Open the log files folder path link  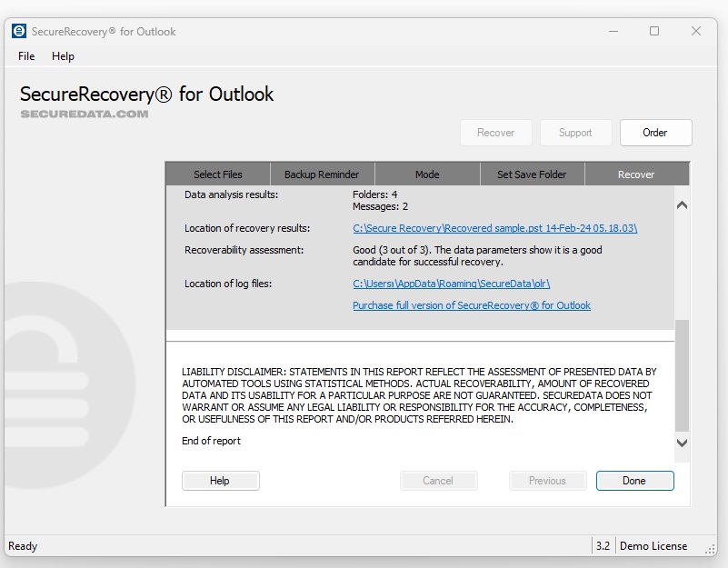pyautogui.click(x=451, y=284)
